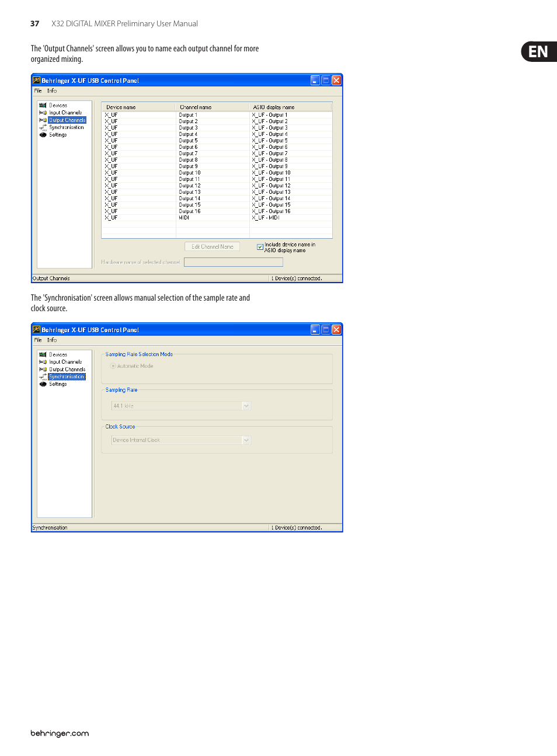Viewport: 557px width, 756px height.
Task: Maximize the window containing Sampling Rate settings
Action: [x=326, y=330]
